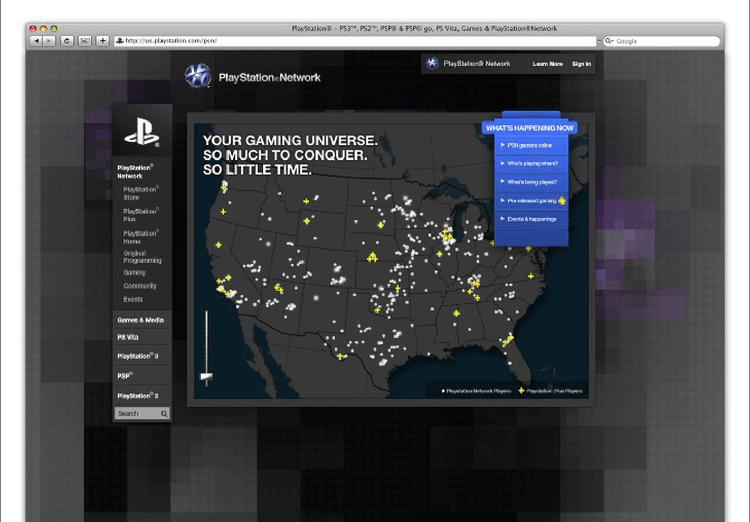Click PlayStation Network Players legend label

[478, 391]
